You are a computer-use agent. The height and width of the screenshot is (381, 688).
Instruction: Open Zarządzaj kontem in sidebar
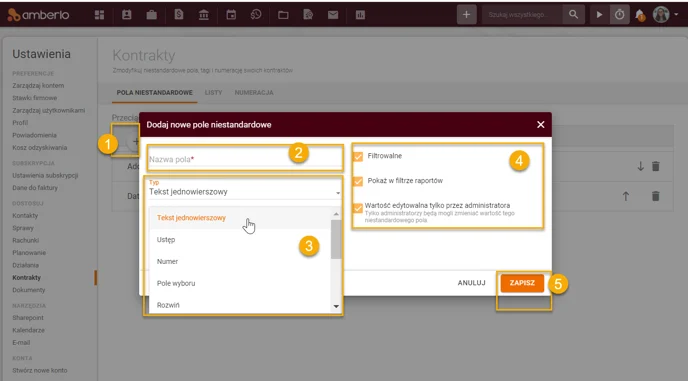coord(38,86)
